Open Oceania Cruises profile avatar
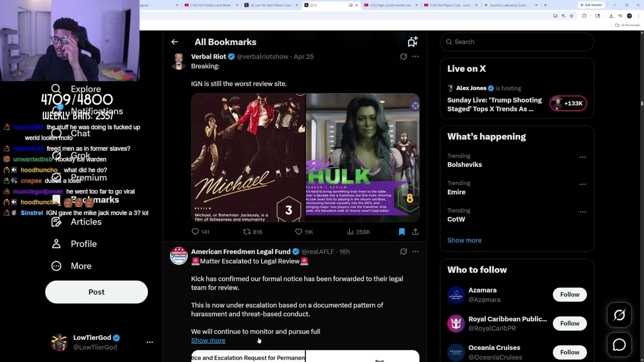The image size is (644, 362). [456, 352]
